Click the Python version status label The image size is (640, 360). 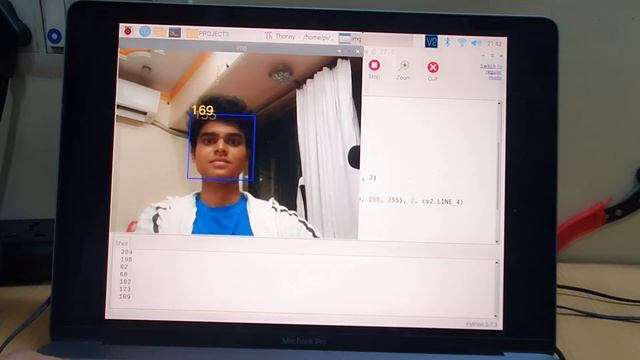482,324
